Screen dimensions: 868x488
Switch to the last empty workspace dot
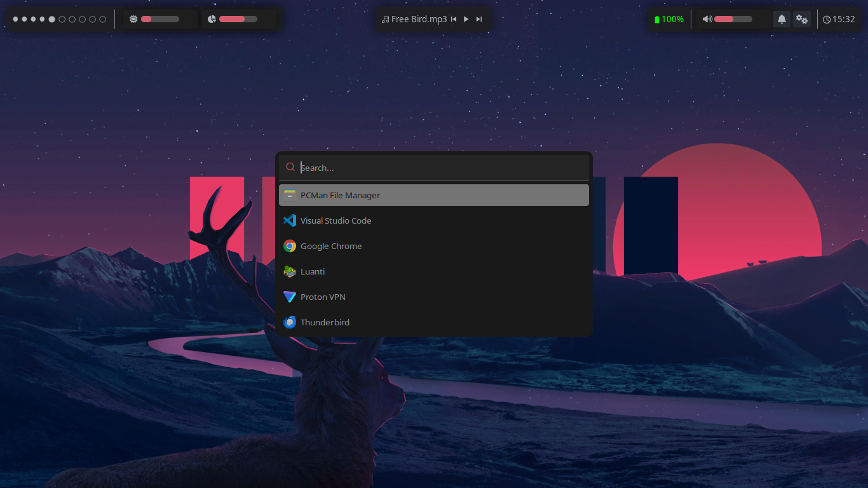tap(103, 19)
